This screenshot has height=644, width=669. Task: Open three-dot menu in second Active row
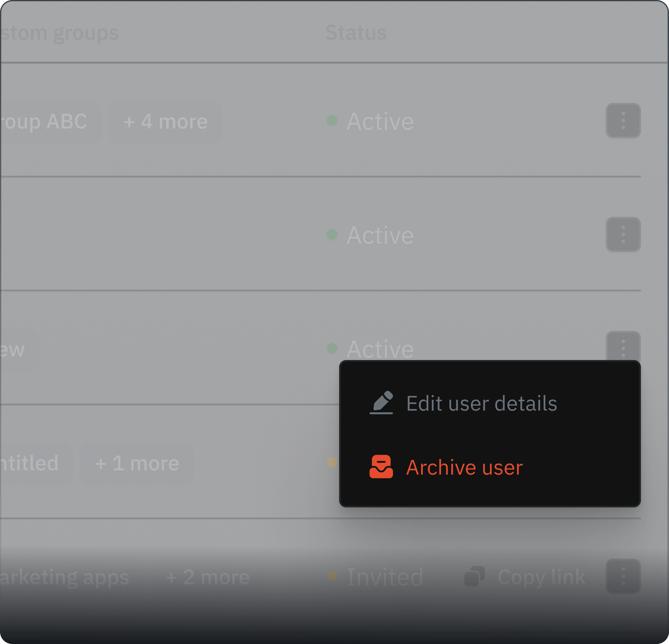pyautogui.click(x=623, y=234)
